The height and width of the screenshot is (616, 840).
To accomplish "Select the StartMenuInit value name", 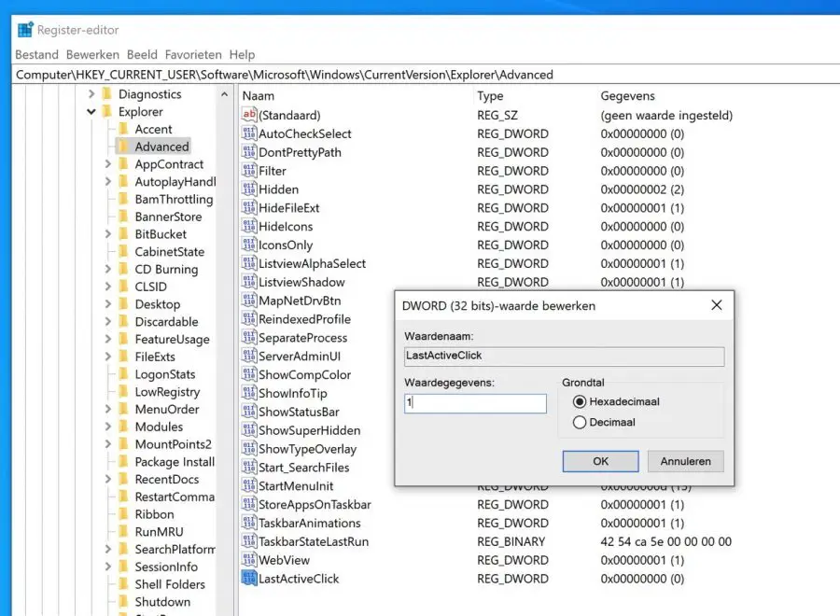I will [x=296, y=486].
